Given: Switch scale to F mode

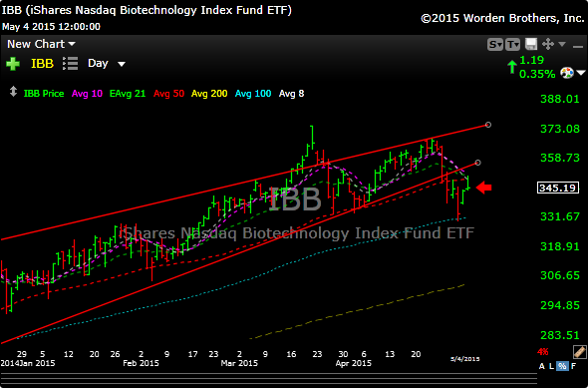Looking at the screenshot, I should pyautogui.click(x=573, y=366).
